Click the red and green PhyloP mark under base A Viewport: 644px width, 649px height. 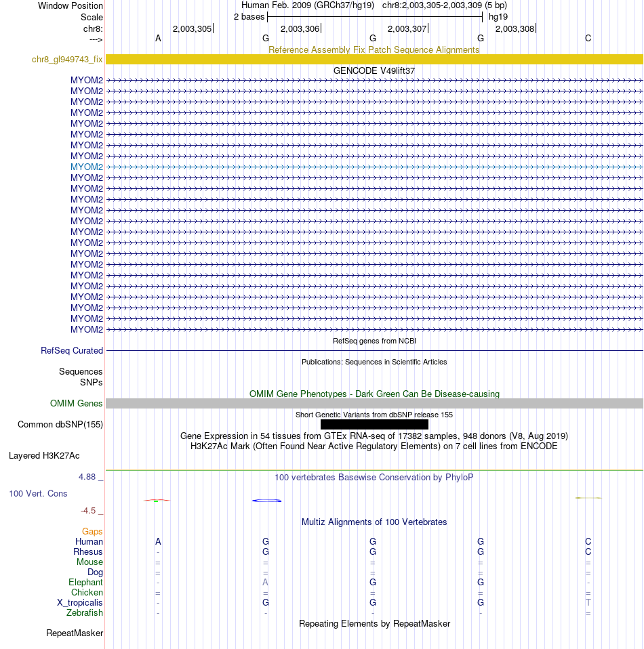(x=157, y=501)
